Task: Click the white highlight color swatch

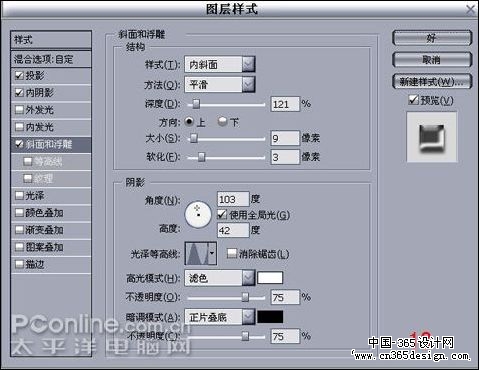Action: click(x=270, y=278)
